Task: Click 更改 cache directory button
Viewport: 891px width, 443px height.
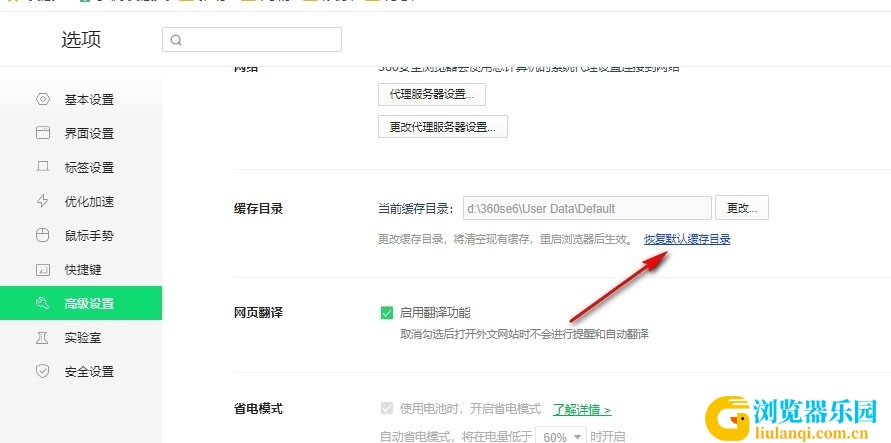Action: pyautogui.click(x=742, y=208)
